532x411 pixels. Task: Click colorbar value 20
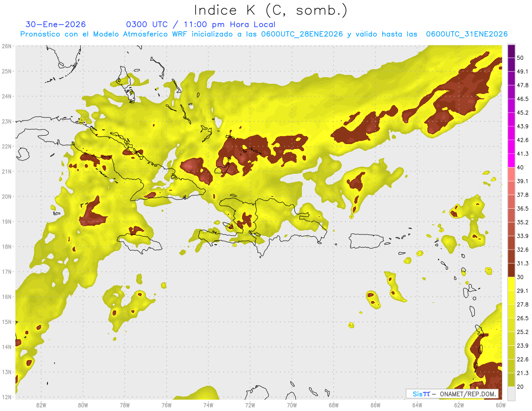[520, 387]
